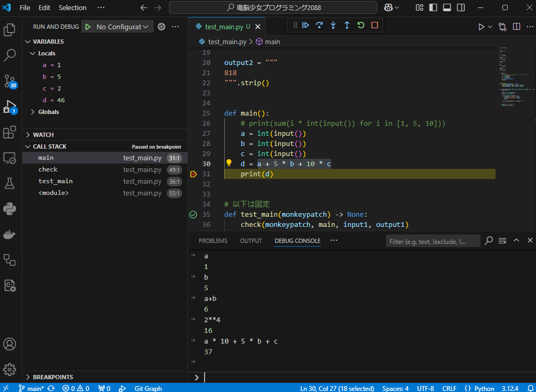This screenshot has height=392, width=536.
Task: Stop the debugger with the red square
Action: pos(375,25)
